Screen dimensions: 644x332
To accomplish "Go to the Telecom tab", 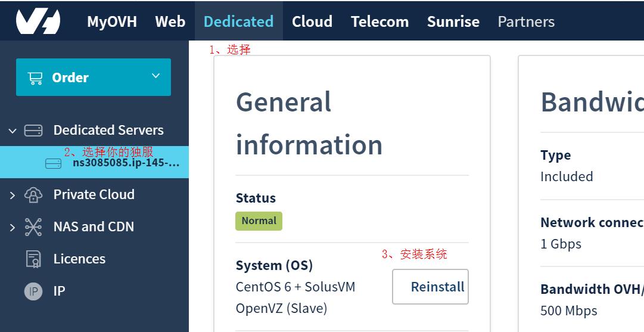I will coord(380,21).
